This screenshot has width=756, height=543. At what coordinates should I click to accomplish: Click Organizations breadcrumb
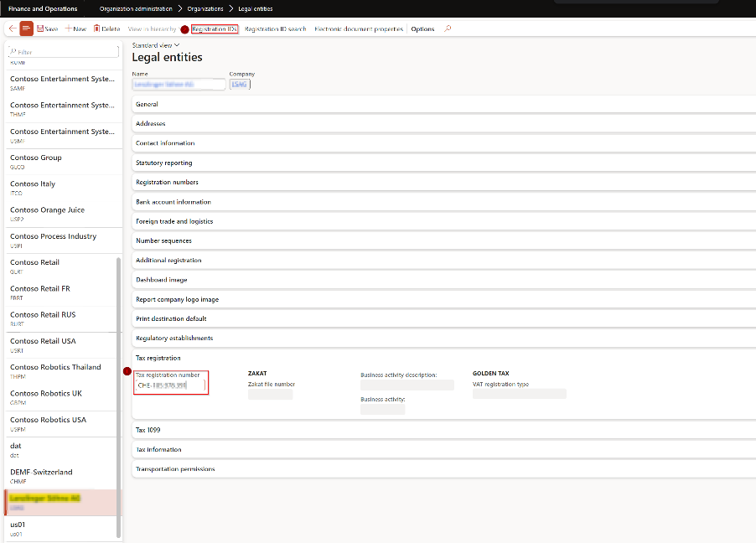pos(205,8)
